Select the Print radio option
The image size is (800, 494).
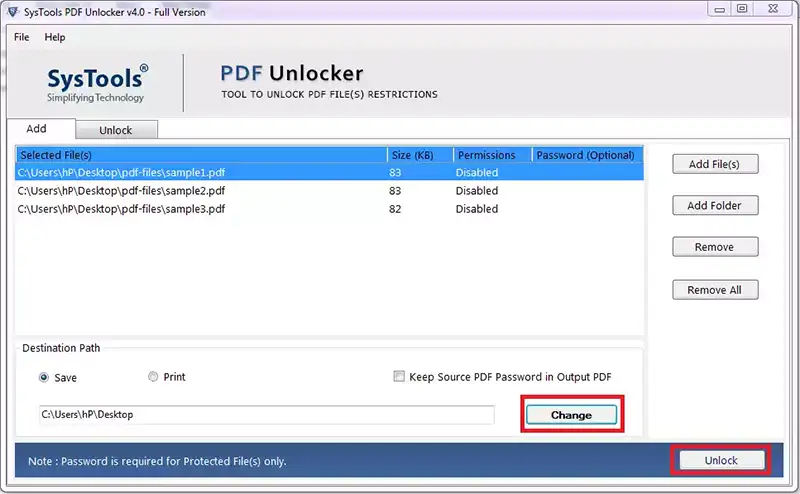coord(153,377)
